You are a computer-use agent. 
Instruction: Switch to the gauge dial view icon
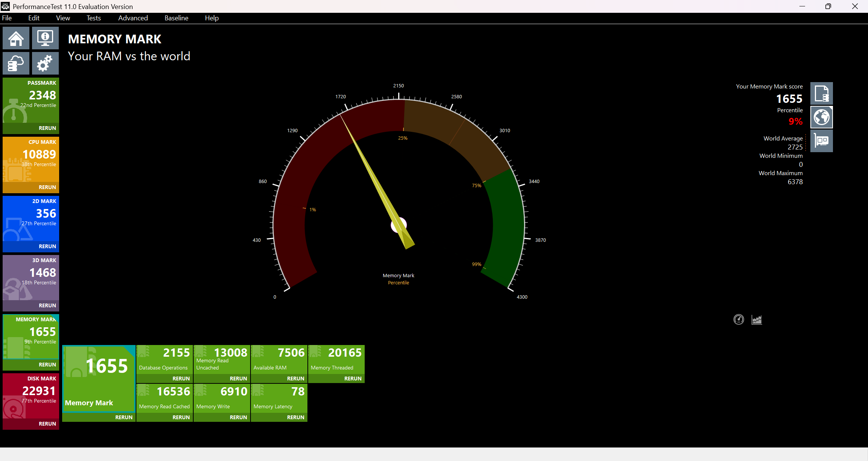[739, 319]
